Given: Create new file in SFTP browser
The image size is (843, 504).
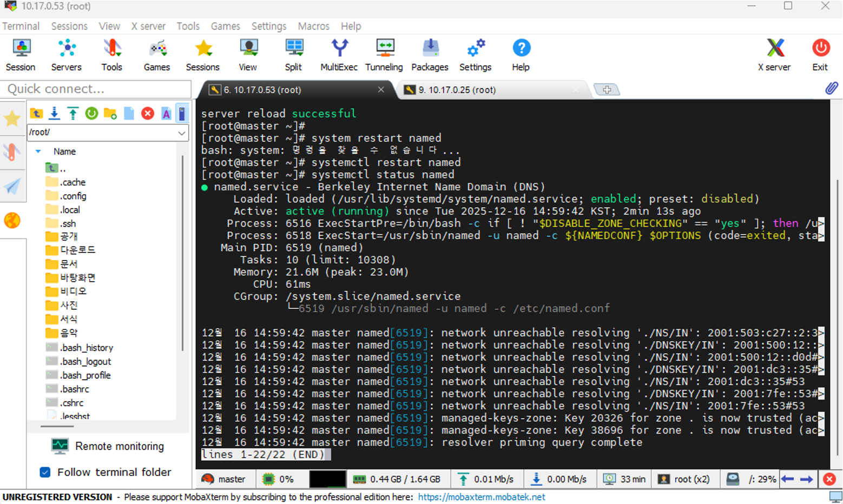Looking at the screenshot, I should pos(129,114).
